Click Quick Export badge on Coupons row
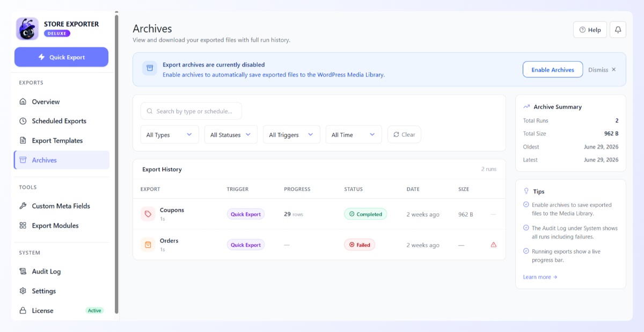Viewport: 644px width, 332px height. 246,214
